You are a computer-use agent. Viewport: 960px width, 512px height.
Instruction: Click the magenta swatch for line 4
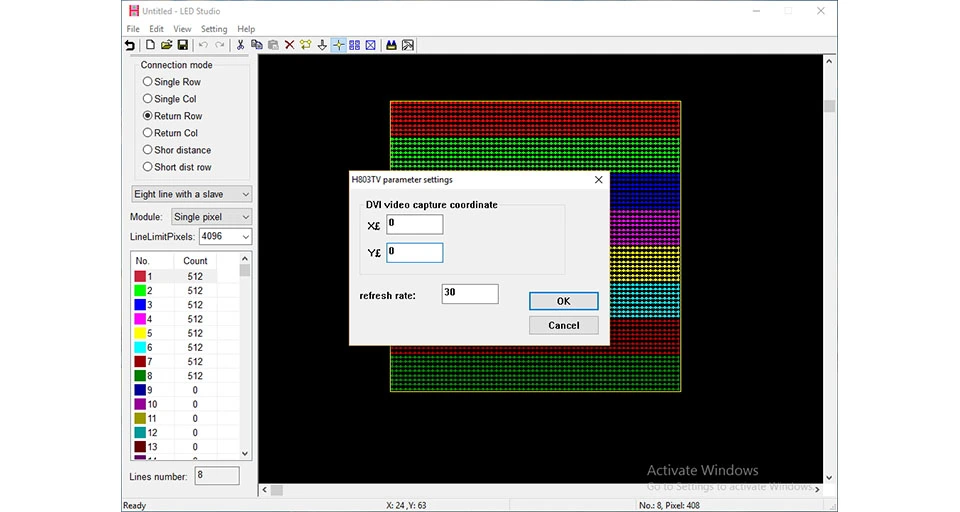[140, 319]
